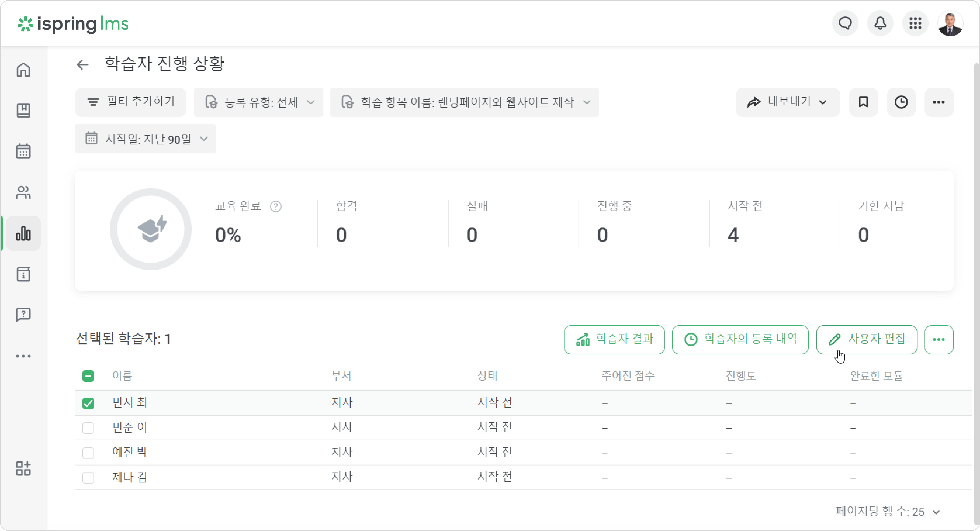Open the home page from sidebar

pyautogui.click(x=23, y=70)
